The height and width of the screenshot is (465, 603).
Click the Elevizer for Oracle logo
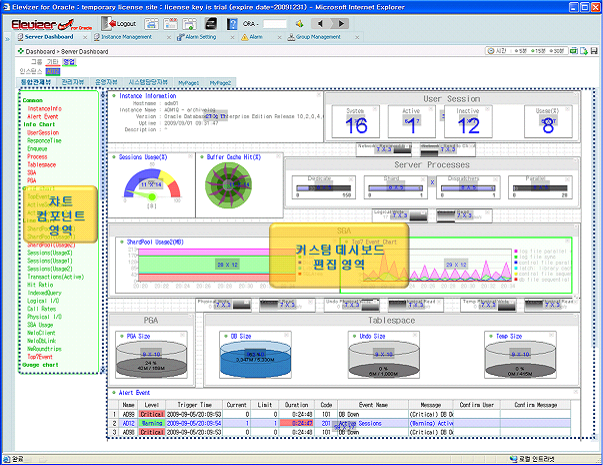pyautogui.click(x=52, y=25)
